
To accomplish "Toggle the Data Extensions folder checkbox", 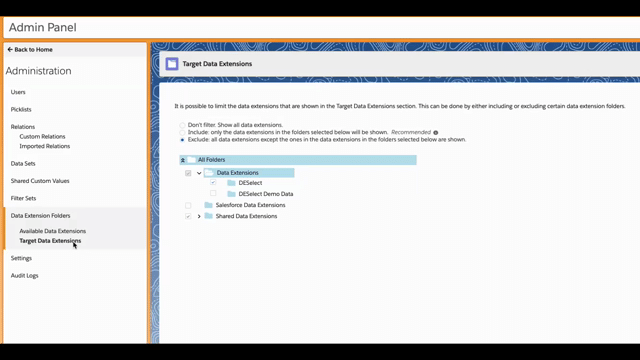I will pyautogui.click(x=188, y=173).
